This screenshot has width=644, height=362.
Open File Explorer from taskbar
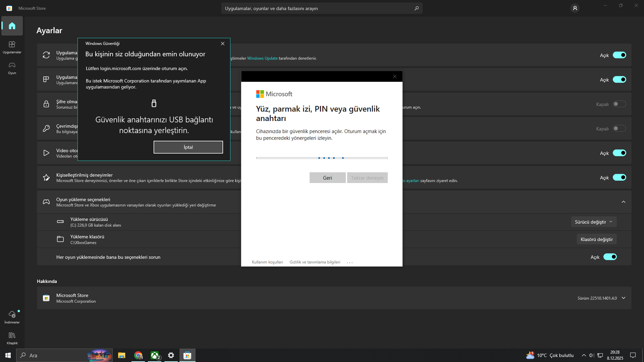(x=121, y=355)
